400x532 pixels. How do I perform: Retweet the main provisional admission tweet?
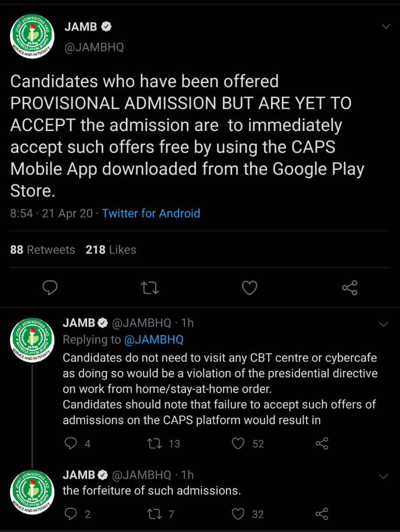[150, 287]
